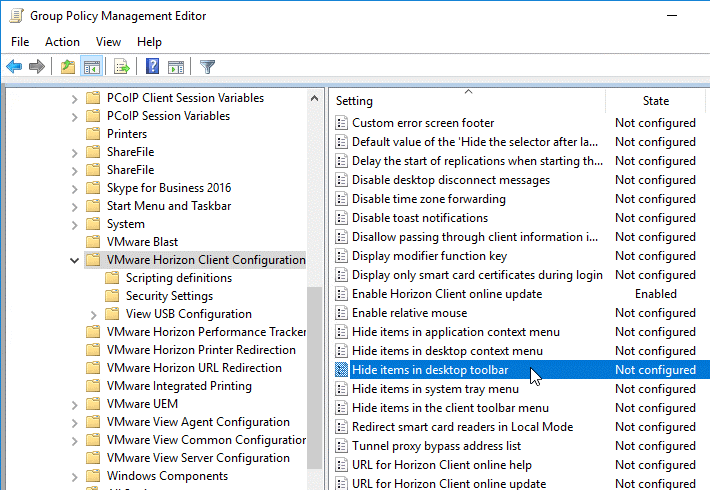Click the folder icon of Security Settings
This screenshot has width=710, height=490.
coord(112,296)
